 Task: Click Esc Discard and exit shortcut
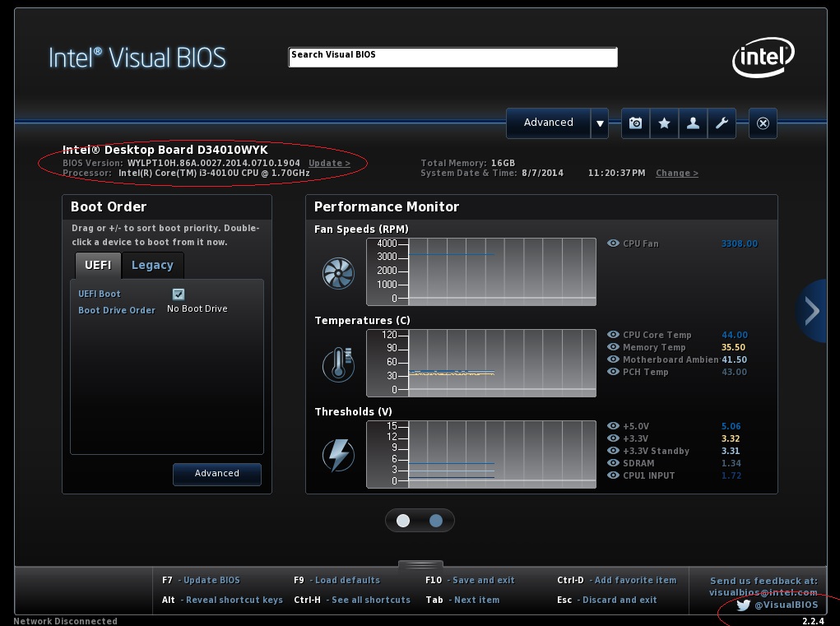607,600
